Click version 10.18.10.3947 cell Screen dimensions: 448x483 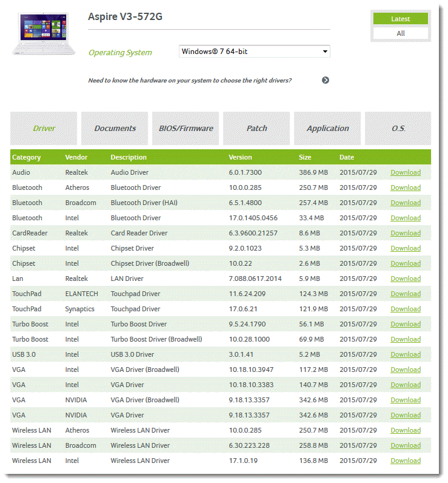click(251, 370)
